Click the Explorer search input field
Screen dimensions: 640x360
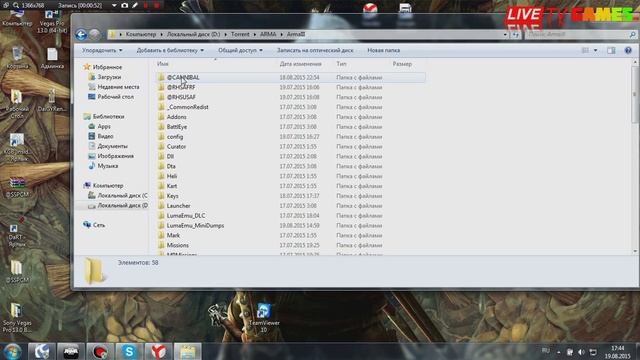576,35
